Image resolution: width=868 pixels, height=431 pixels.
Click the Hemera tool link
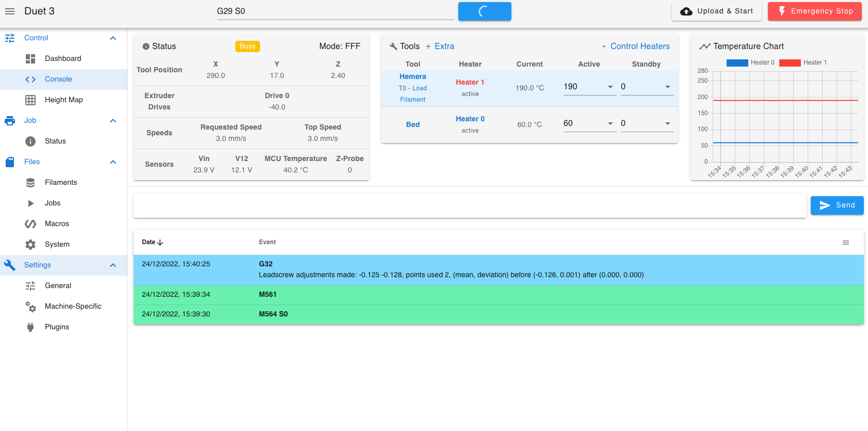point(413,77)
